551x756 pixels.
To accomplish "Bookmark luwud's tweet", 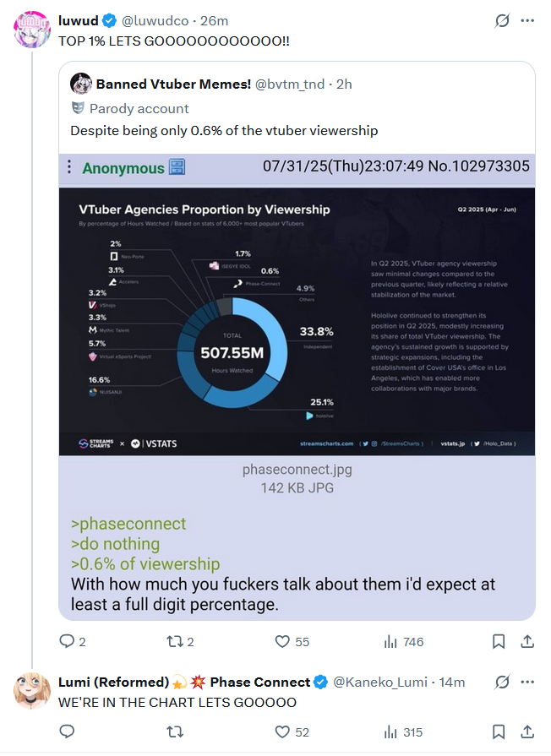I will pos(499,642).
